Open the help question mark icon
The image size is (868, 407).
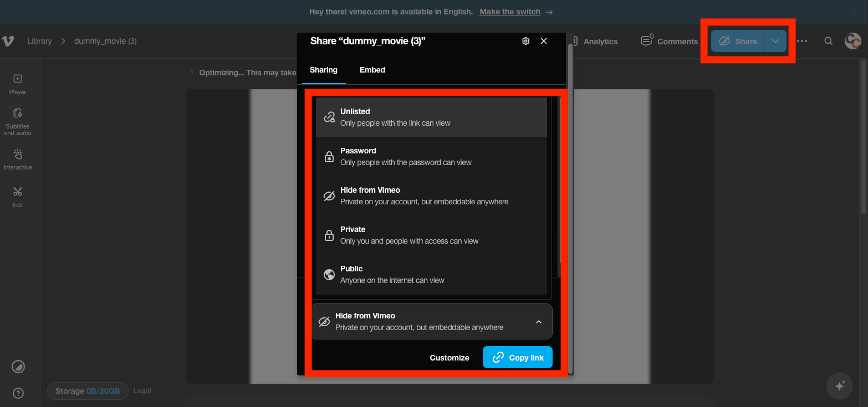[18, 394]
